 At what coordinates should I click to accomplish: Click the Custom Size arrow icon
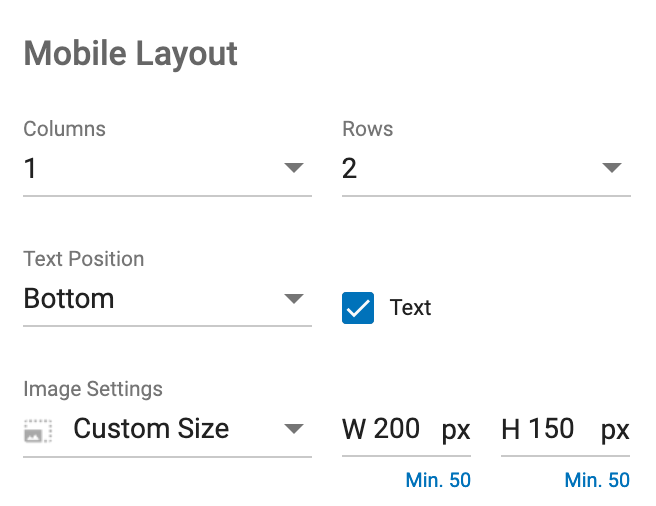tap(294, 429)
